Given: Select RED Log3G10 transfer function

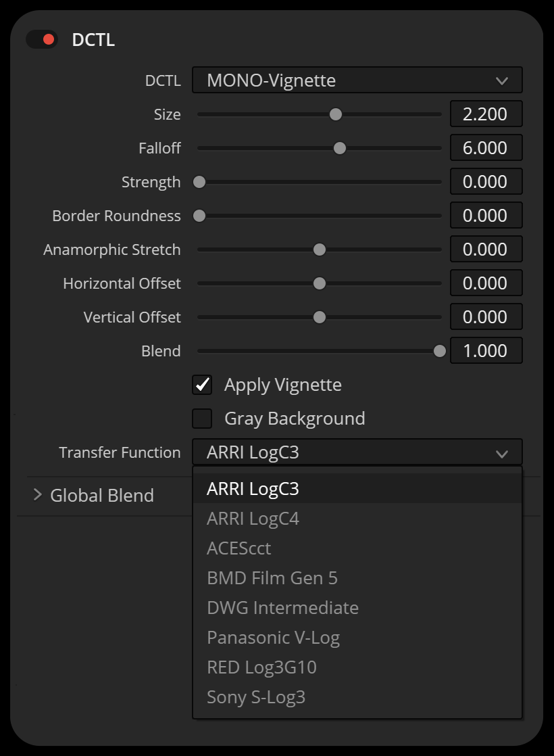Looking at the screenshot, I should 261,667.
